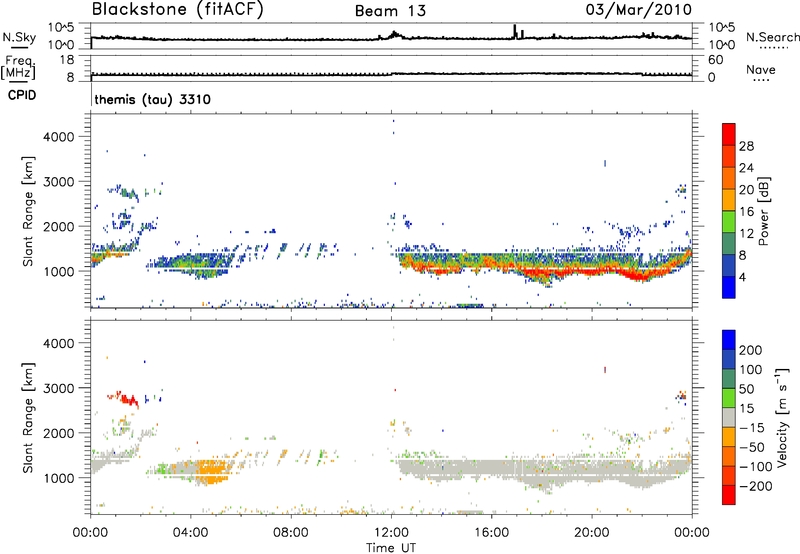800x554 pixels.
Task: Click the '12:00' time axis label
Action: (x=391, y=533)
